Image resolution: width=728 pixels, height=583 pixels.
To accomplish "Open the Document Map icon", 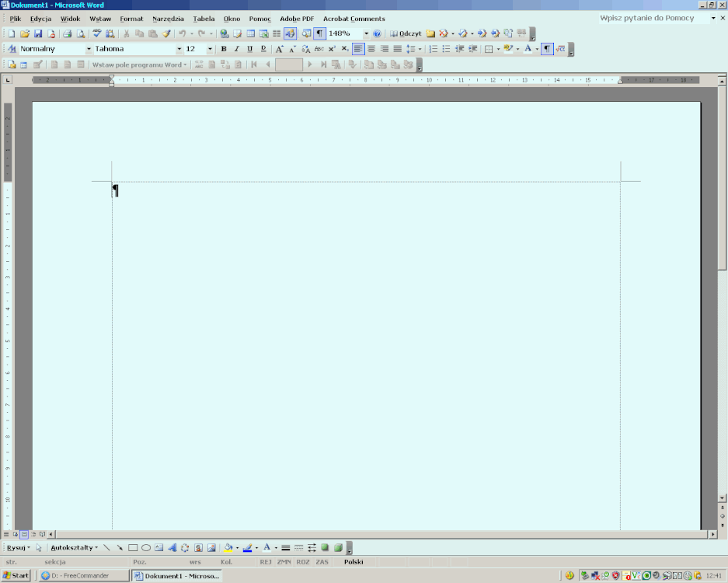I will tap(306, 33).
